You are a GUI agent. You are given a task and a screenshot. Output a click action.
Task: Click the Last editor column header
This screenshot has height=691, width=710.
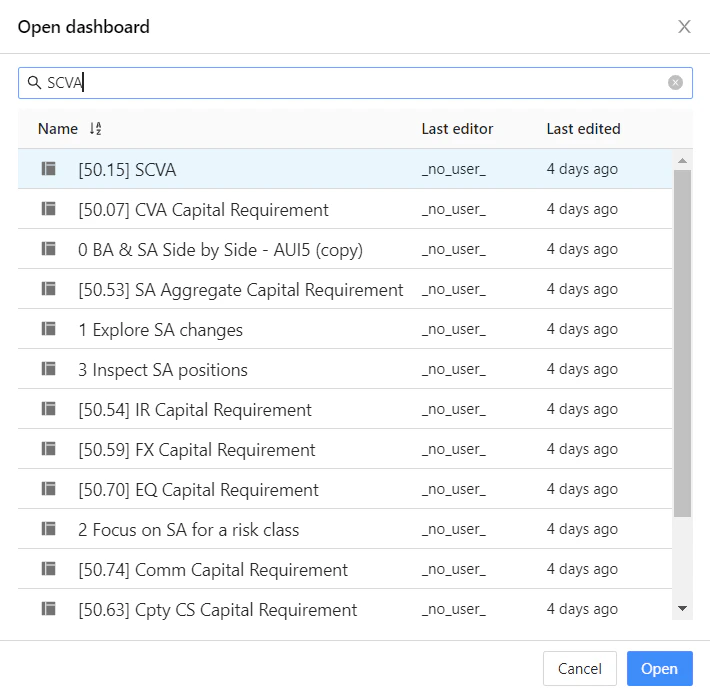click(457, 129)
